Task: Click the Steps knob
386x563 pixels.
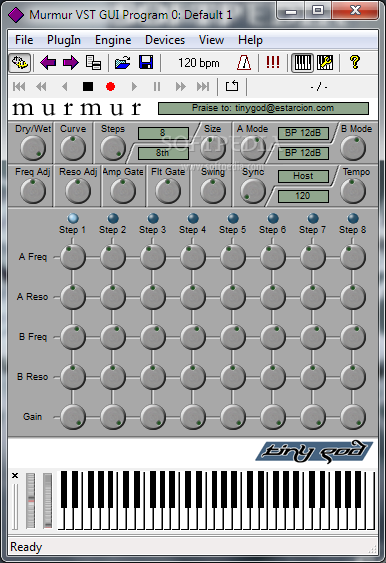Action: pyautogui.click(x=113, y=148)
